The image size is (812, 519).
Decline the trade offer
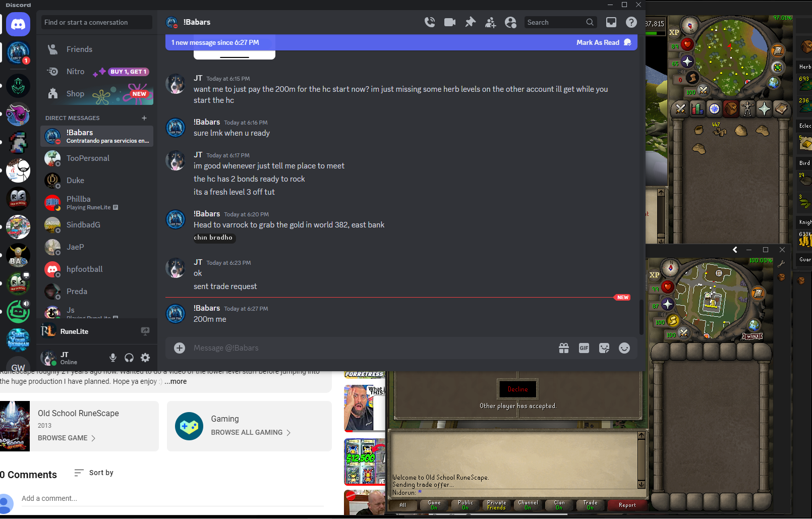(518, 389)
